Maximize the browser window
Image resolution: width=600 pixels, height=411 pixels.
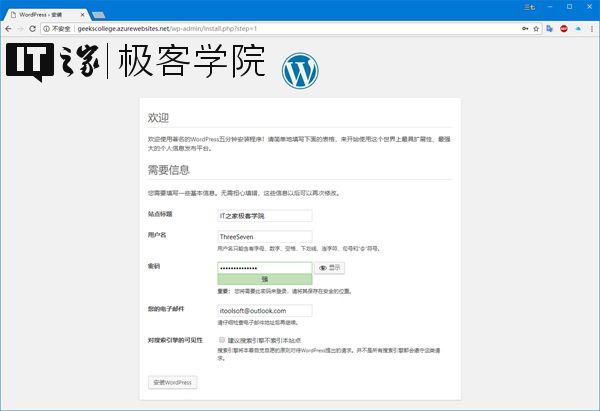click(x=569, y=7)
